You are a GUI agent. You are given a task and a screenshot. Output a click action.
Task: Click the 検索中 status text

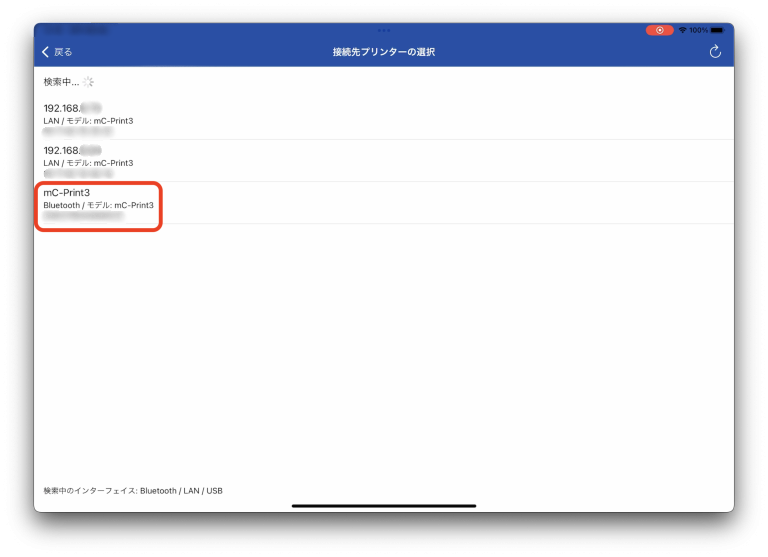tap(61, 82)
